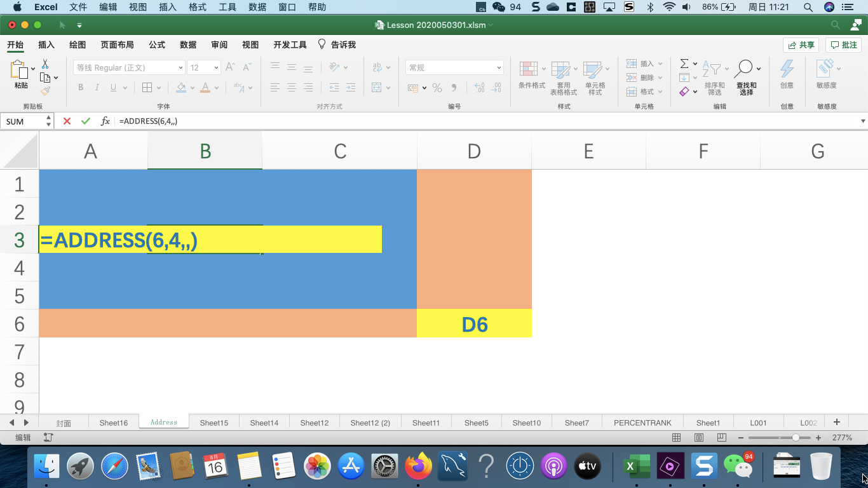The image size is (868, 488).
Task: Open Sort and Filter (排序和筛选)
Action: [x=714, y=78]
